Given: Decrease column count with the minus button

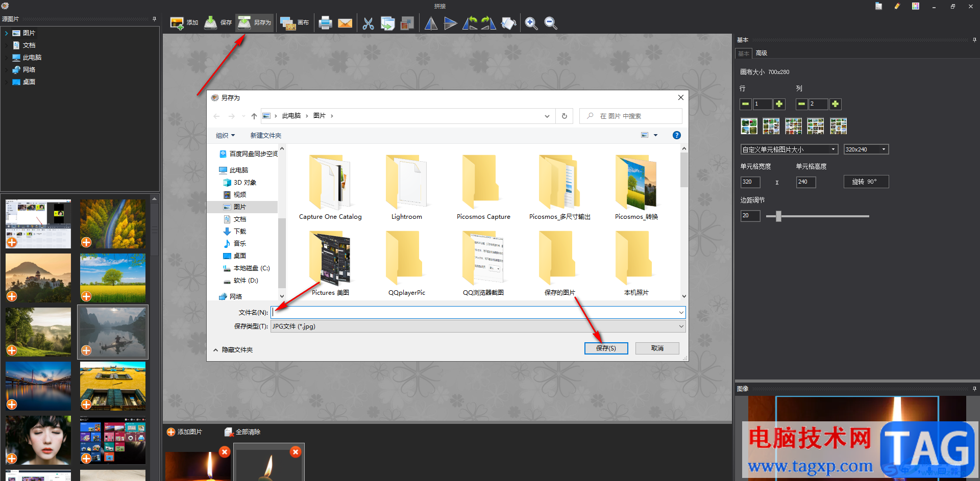Looking at the screenshot, I should point(801,104).
